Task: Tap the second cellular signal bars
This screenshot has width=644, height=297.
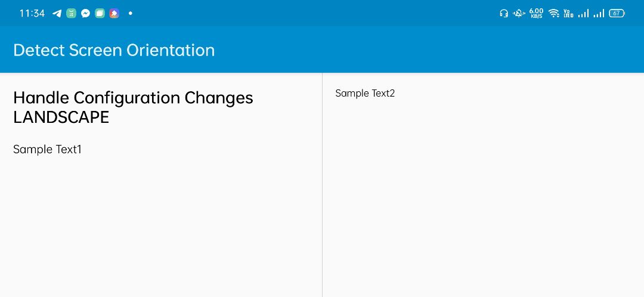Action: [x=599, y=13]
